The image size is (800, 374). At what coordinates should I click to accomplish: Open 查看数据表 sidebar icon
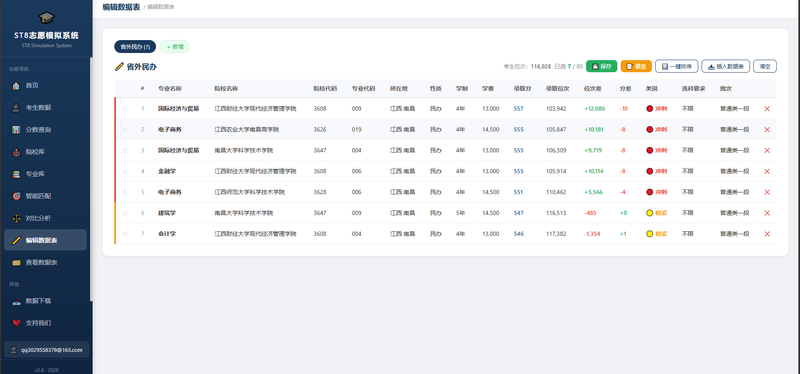coord(16,262)
